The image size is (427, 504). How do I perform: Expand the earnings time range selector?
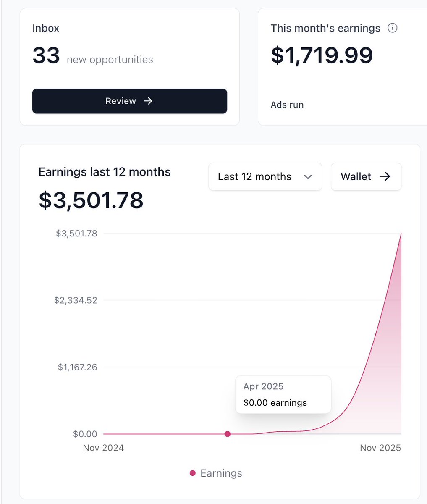(265, 177)
